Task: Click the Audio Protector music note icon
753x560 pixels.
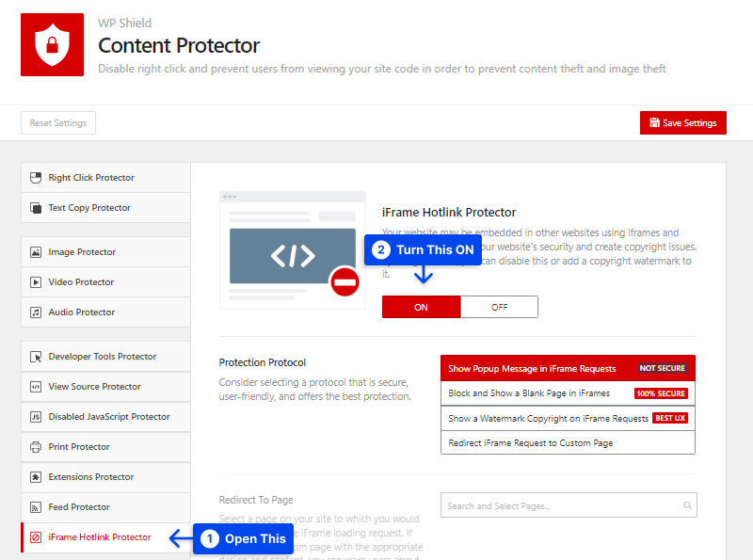Action: point(36,312)
